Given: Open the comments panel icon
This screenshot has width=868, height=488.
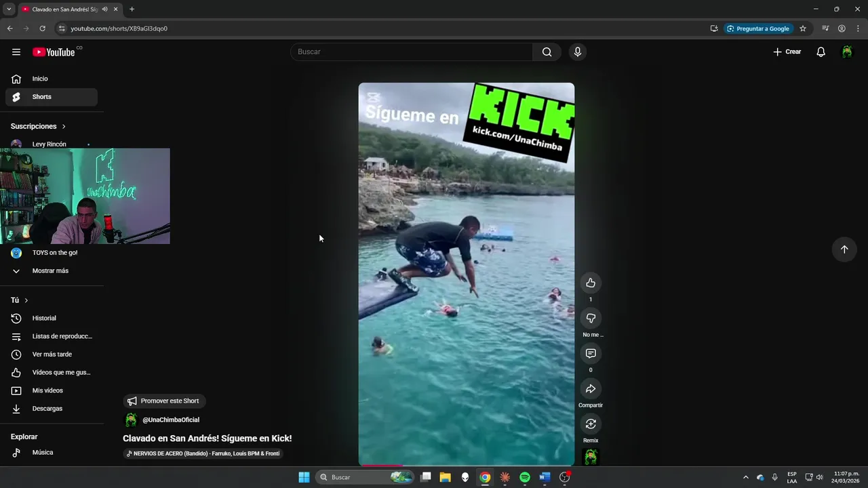Looking at the screenshot, I should coord(591,353).
